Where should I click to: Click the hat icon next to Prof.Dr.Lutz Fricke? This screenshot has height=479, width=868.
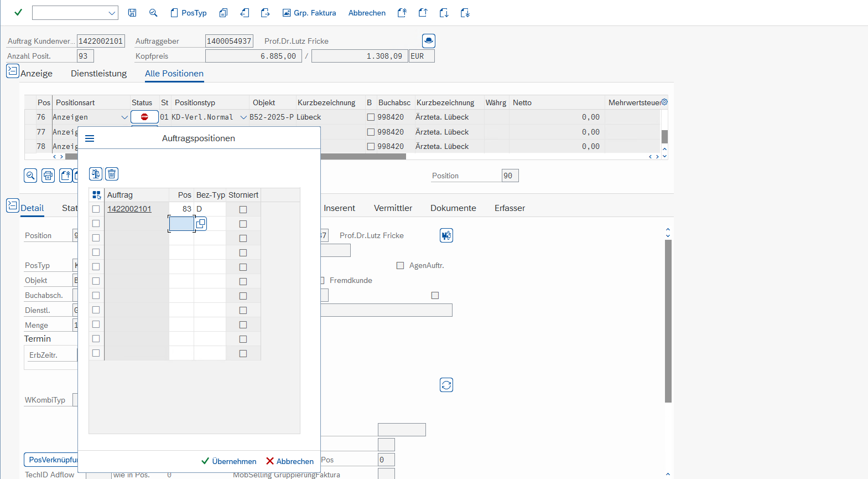tap(429, 41)
